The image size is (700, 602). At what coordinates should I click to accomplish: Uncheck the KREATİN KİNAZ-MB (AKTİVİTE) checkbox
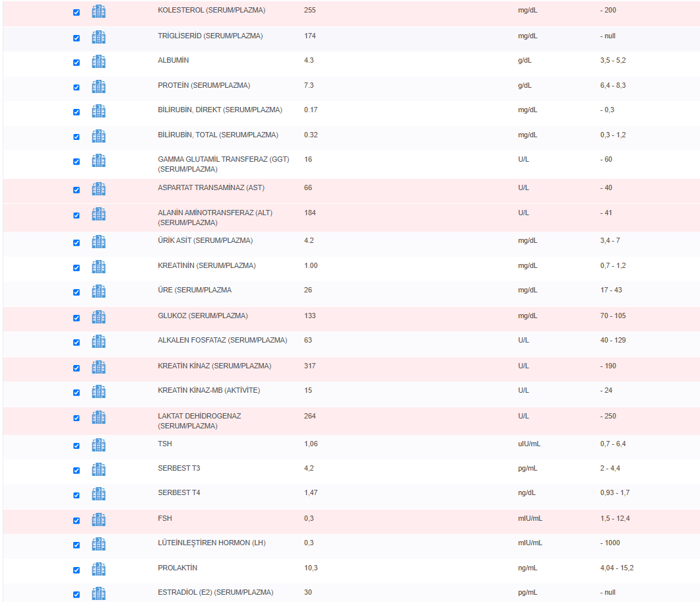point(77,393)
